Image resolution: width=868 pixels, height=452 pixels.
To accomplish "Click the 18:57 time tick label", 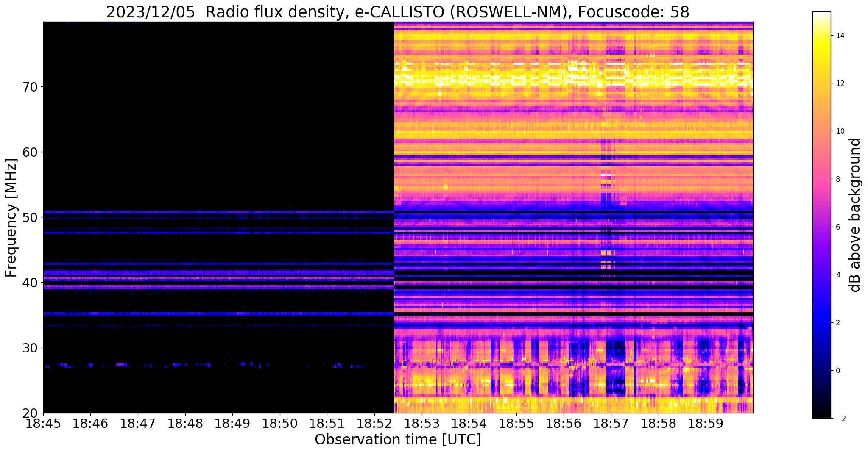I will point(611,424).
